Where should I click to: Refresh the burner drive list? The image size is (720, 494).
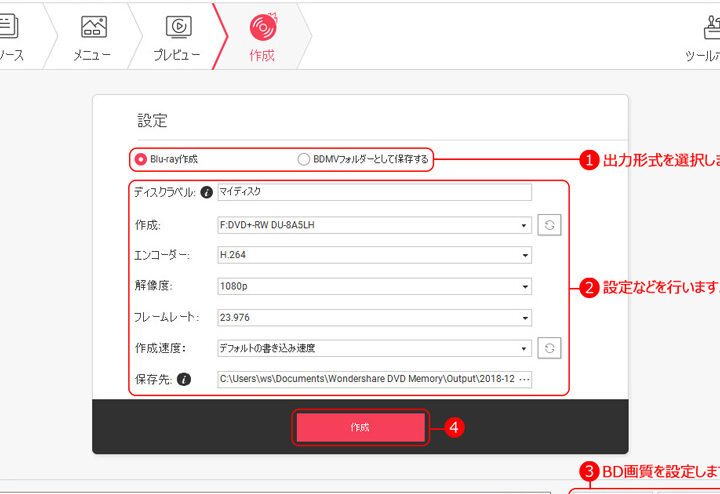click(549, 225)
